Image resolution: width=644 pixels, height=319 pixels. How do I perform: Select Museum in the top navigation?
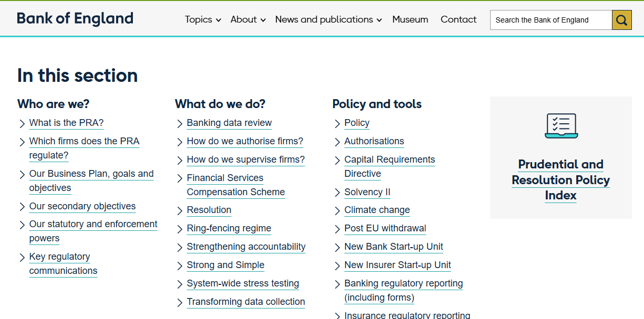point(410,19)
